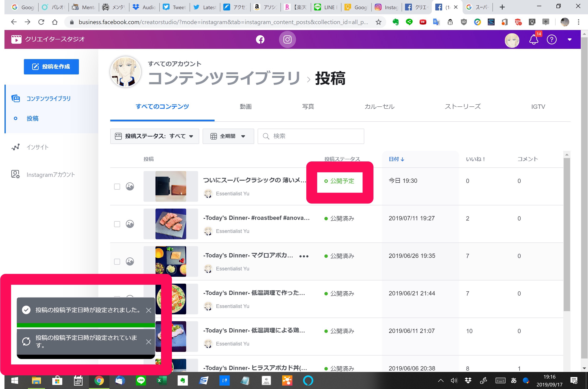This screenshot has width=588, height=389.
Task: Open LINE from the Windows taskbar
Action: coord(141,380)
